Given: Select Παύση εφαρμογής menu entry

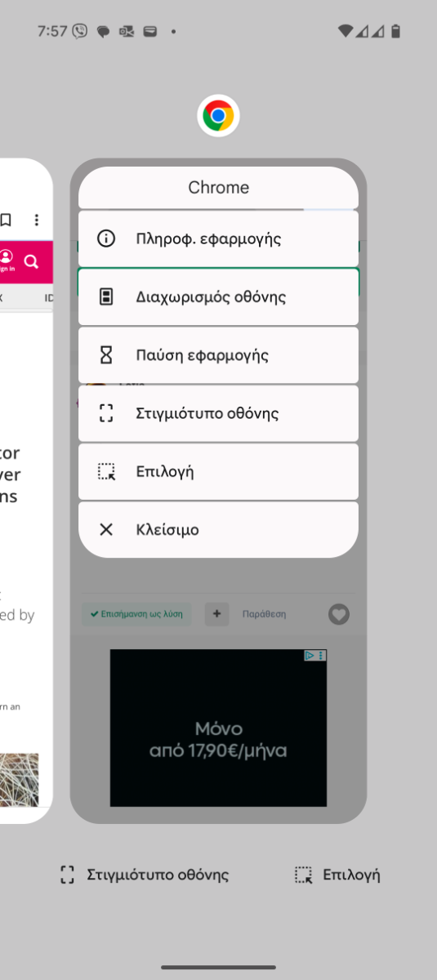Looking at the screenshot, I should tap(218, 355).
